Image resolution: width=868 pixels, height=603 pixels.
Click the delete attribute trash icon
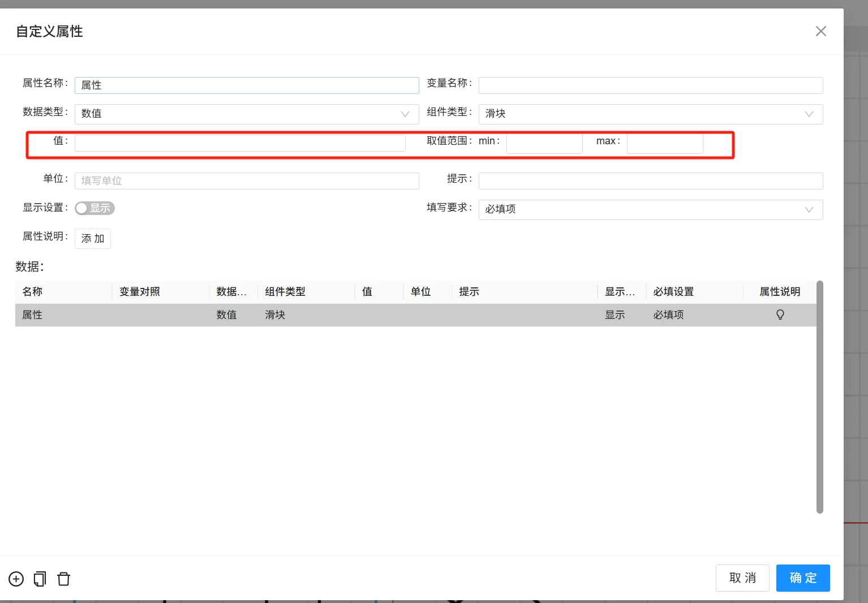tap(64, 579)
